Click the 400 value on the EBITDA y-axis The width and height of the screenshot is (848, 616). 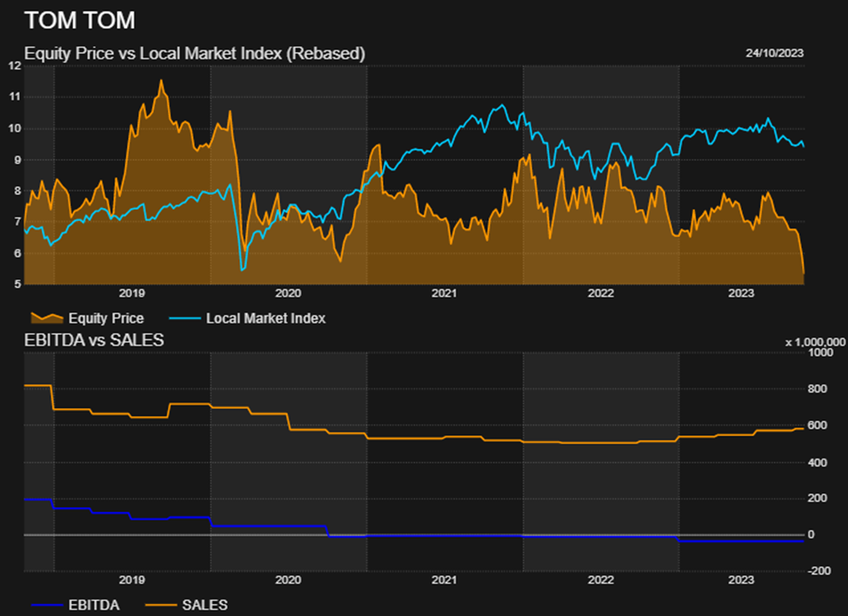(818, 462)
